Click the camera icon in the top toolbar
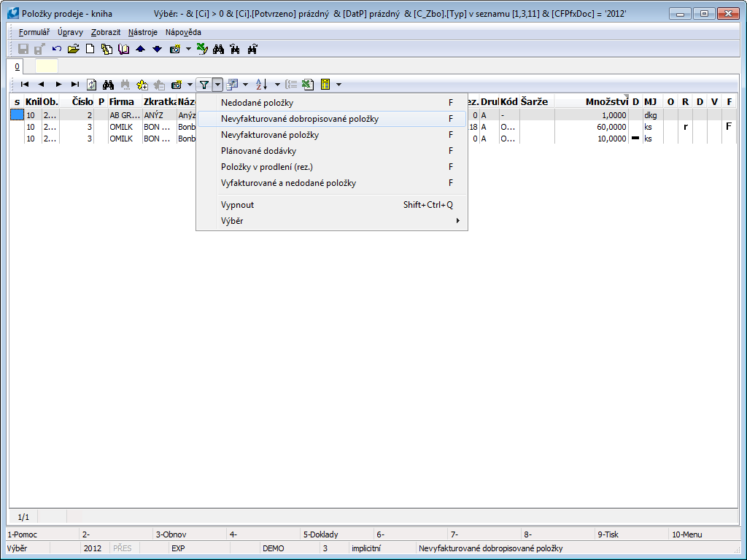This screenshot has width=747, height=560. pyautogui.click(x=175, y=49)
